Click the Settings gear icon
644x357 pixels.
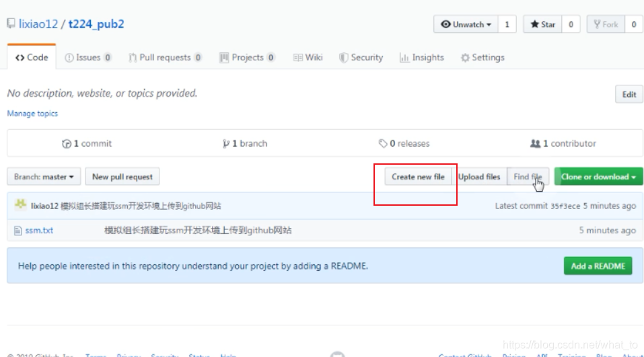(x=465, y=58)
